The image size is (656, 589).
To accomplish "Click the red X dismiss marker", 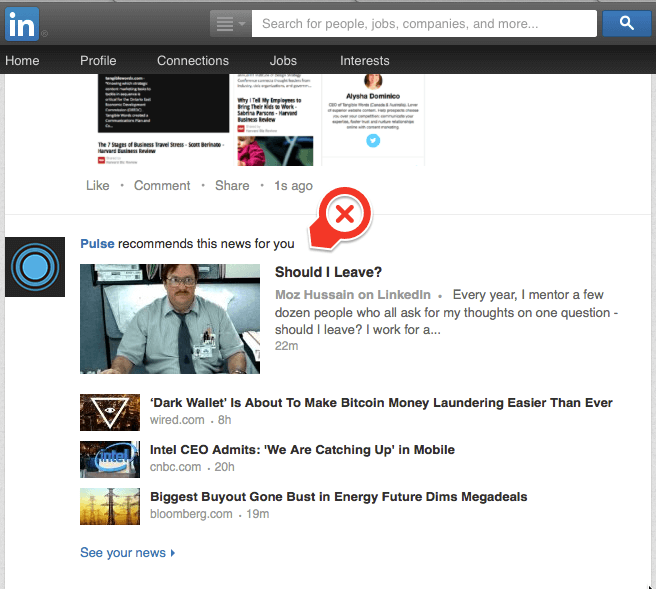I will click(x=345, y=215).
